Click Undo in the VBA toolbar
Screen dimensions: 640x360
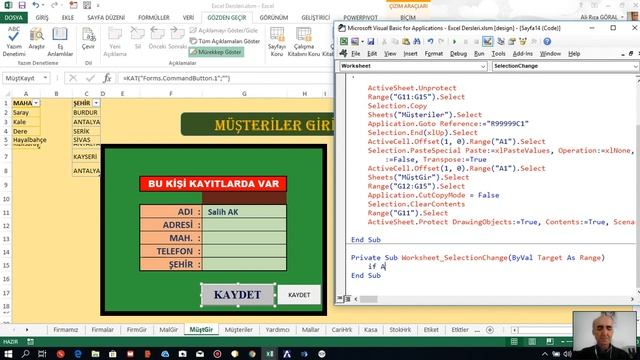pyautogui.click(x=430, y=41)
